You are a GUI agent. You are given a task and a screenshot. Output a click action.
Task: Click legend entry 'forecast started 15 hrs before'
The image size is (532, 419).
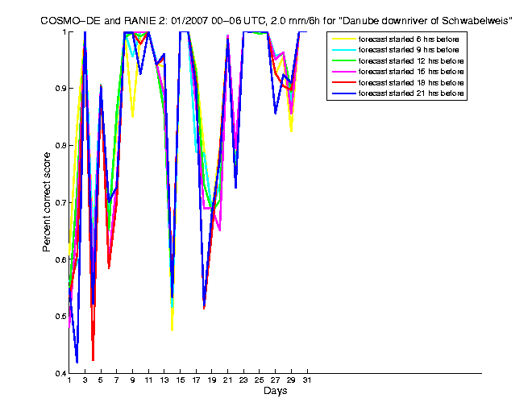coord(411,72)
